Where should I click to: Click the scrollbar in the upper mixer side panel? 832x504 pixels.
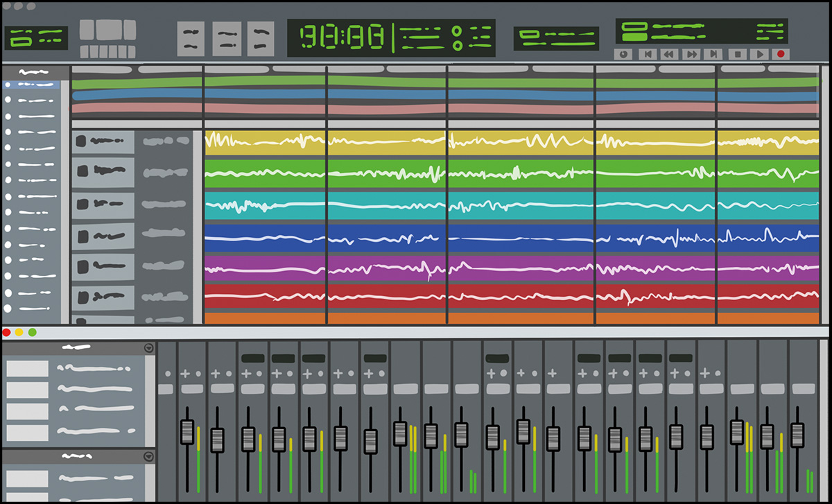click(150, 401)
